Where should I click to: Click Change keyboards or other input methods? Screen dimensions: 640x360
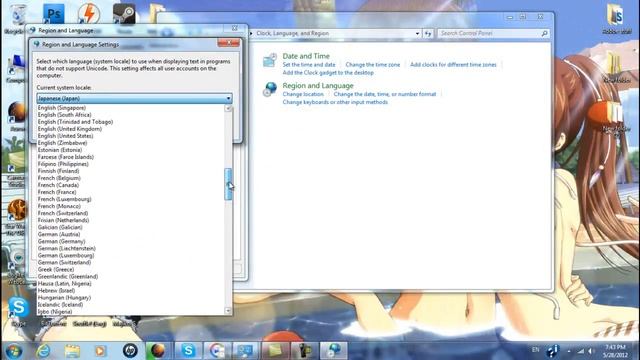[335, 102]
